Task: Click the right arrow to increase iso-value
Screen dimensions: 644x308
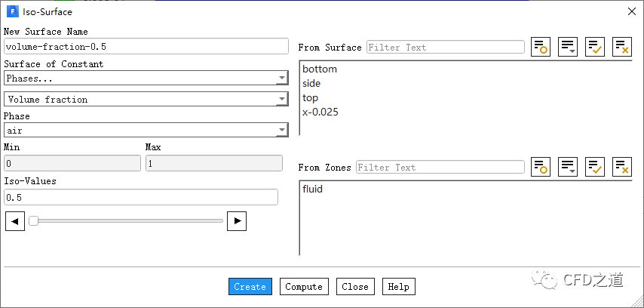Action: tap(238, 220)
